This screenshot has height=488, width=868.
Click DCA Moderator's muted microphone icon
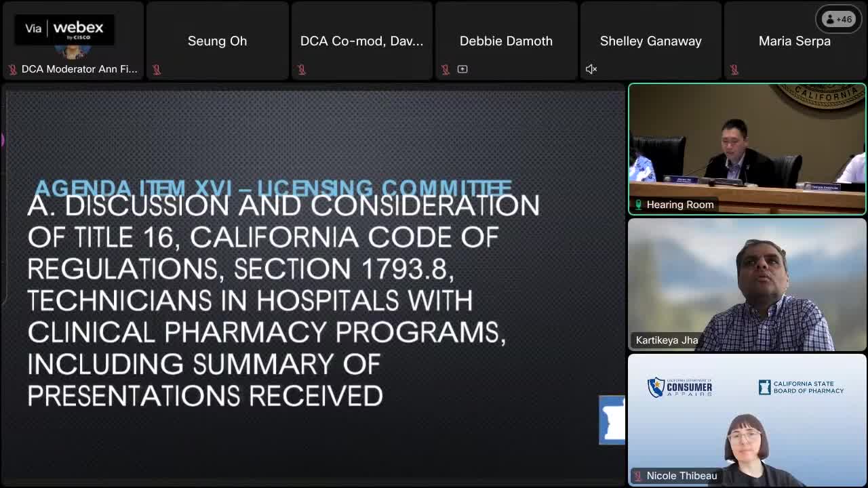tap(13, 69)
